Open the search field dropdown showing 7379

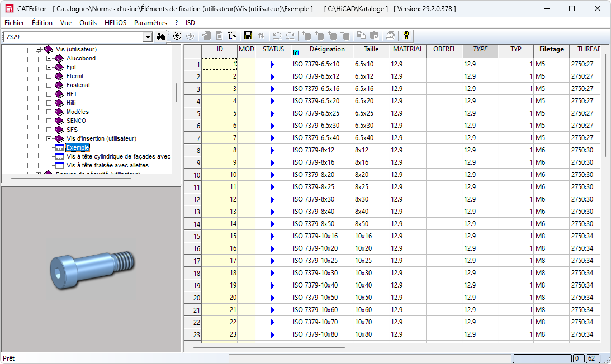point(148,37)
